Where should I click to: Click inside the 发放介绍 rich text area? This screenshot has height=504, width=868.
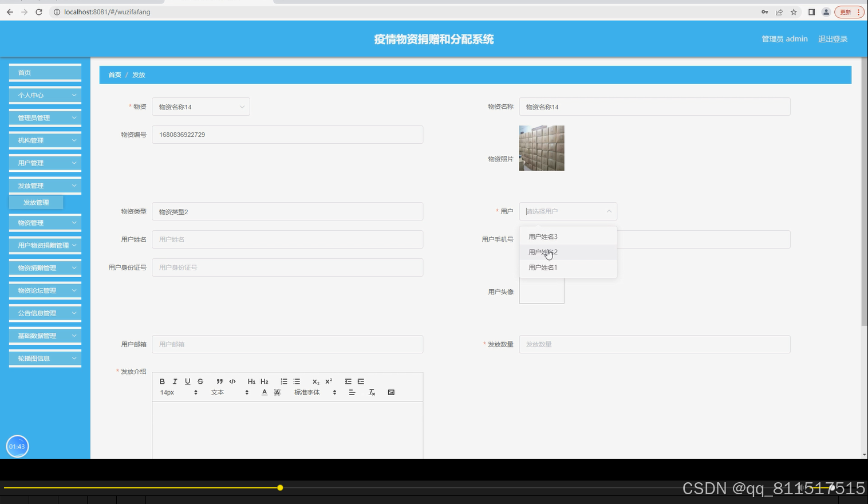click(x=287, y=430)
